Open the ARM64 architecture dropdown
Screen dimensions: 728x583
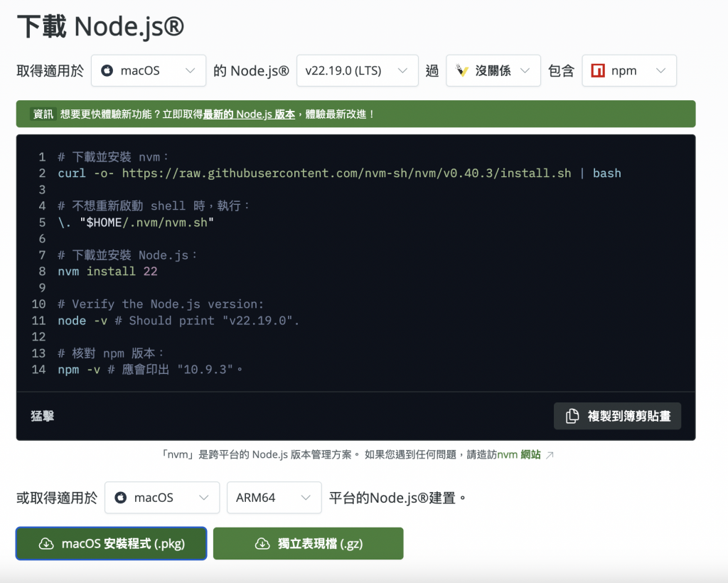274,498
